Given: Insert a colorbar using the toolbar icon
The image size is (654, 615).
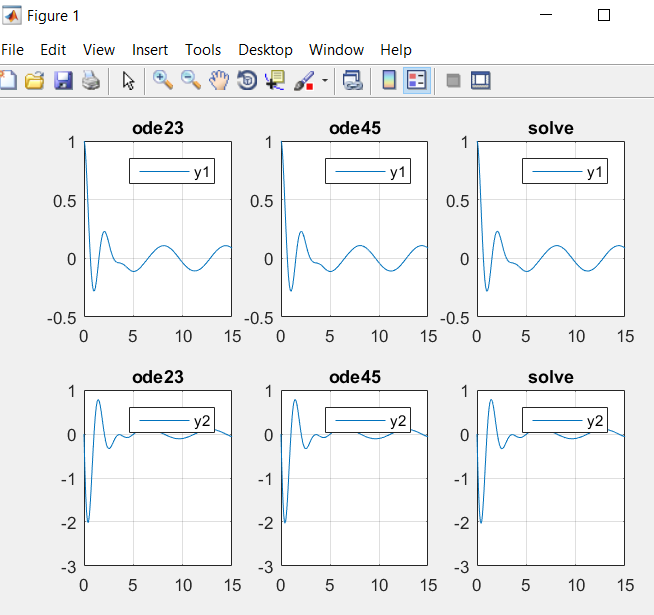Looking at the screenshot, I should click(389, 80).
